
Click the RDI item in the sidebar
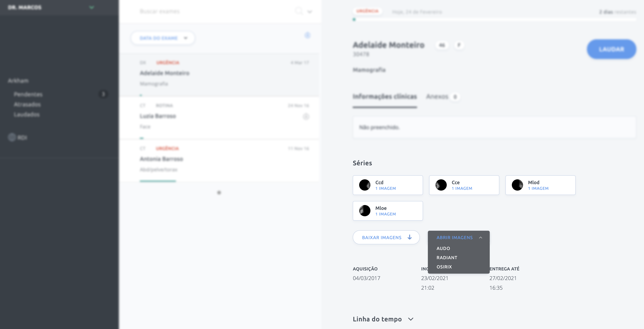17,137
